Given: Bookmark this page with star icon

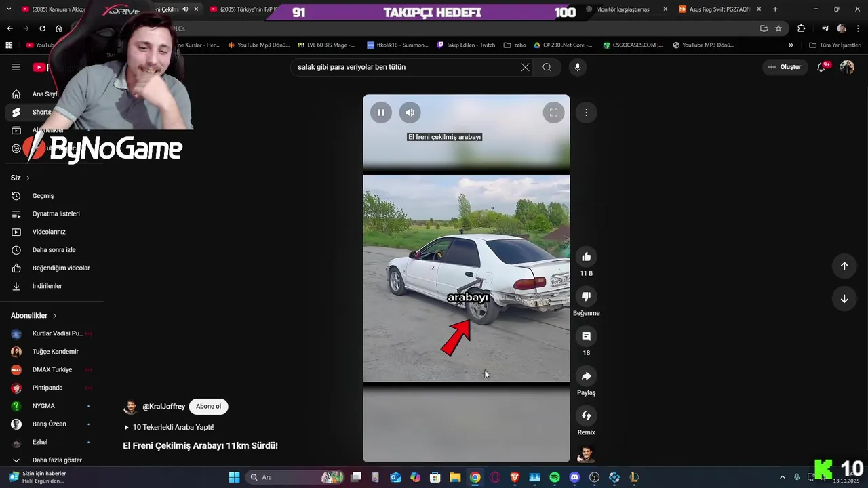Looking at the screenshot, I should coord(778,28).
